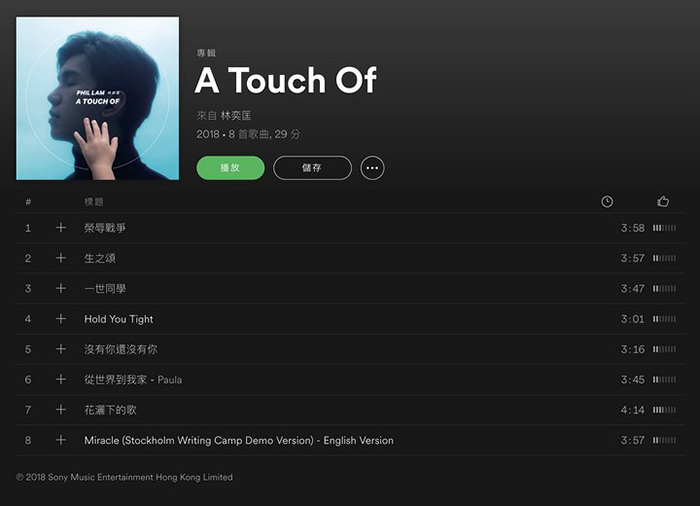The width and height of the screenshot is (700, 506).
Task: Add Hold You Tight with plus icon
Action: coord(61,319)
